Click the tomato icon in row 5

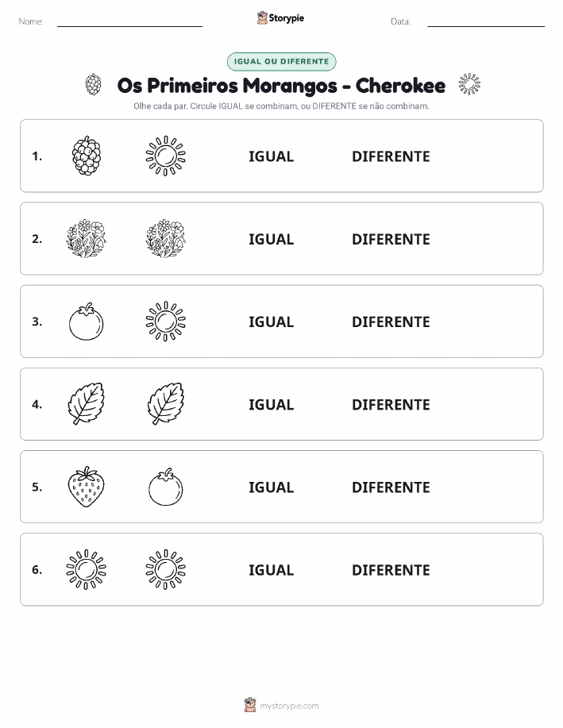(x=166, y=487)
